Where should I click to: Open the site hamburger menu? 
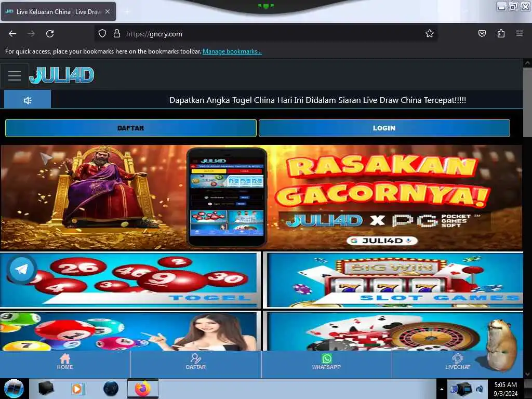tap(15, 75)
